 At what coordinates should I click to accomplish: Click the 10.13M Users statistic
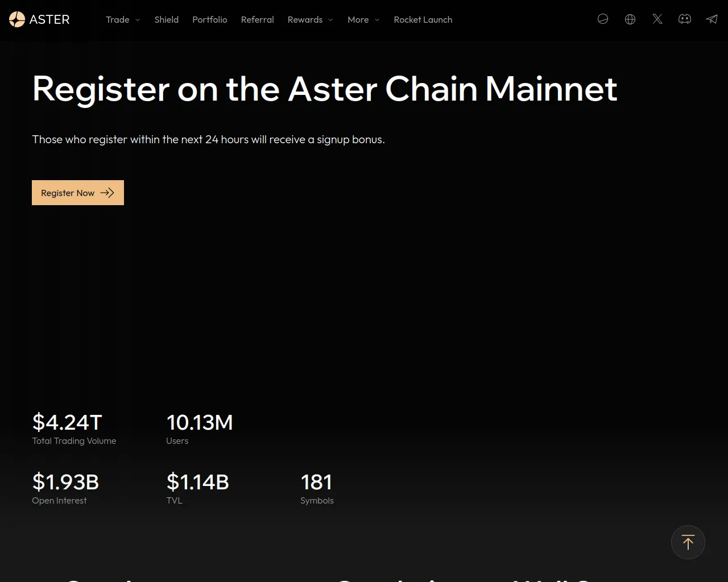coord(200,422)
